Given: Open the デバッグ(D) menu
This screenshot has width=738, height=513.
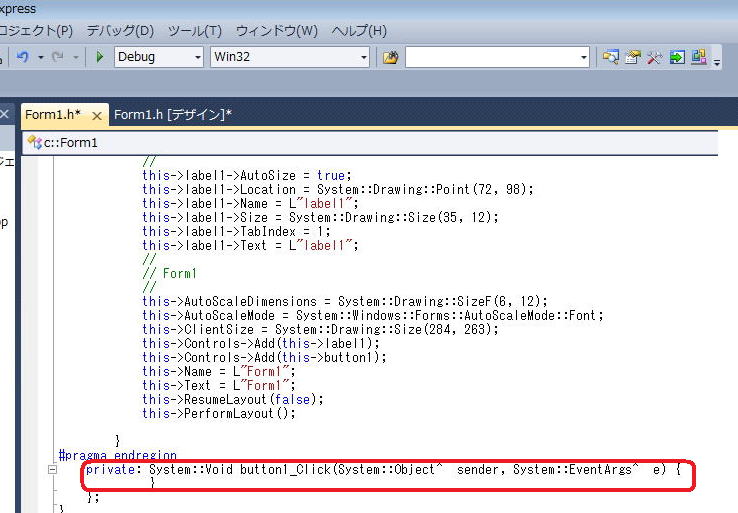Looking at the screenshot, I should click(x=120, y=31).
